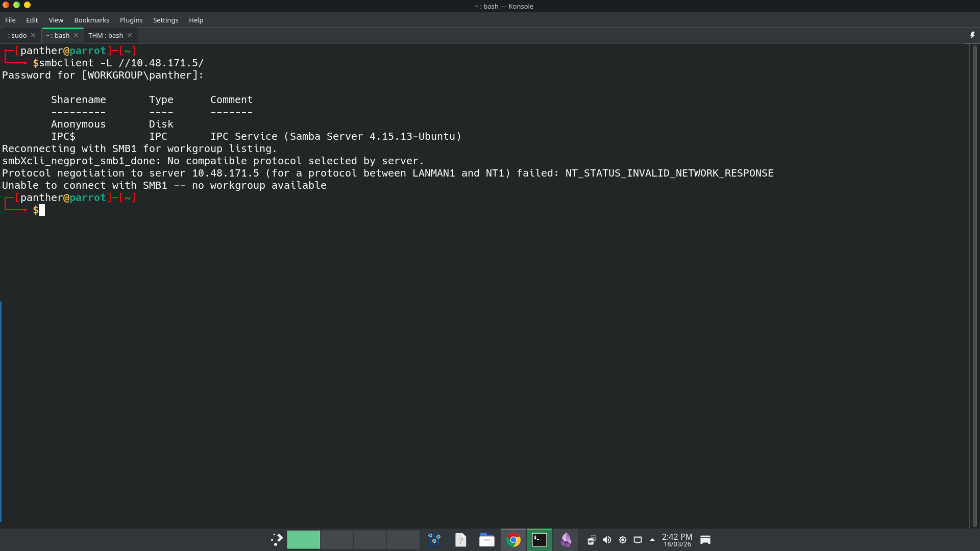
Task: Open the help documentation taskbar icon
Action: [x=461, y=539]
